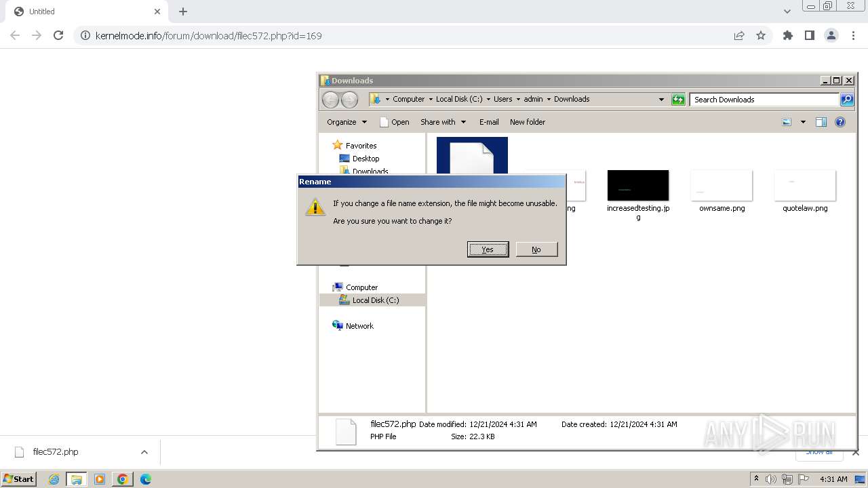Open Explorer help

(840, 122)
